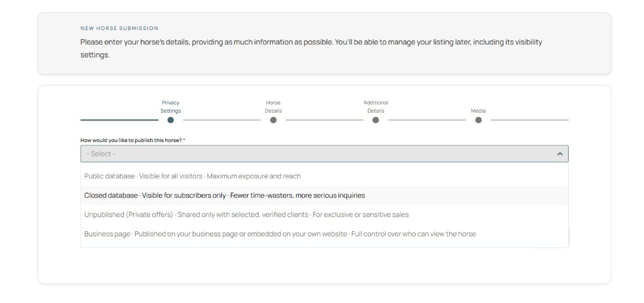Go to the Horse Details step label

click(x=273, y=107)
